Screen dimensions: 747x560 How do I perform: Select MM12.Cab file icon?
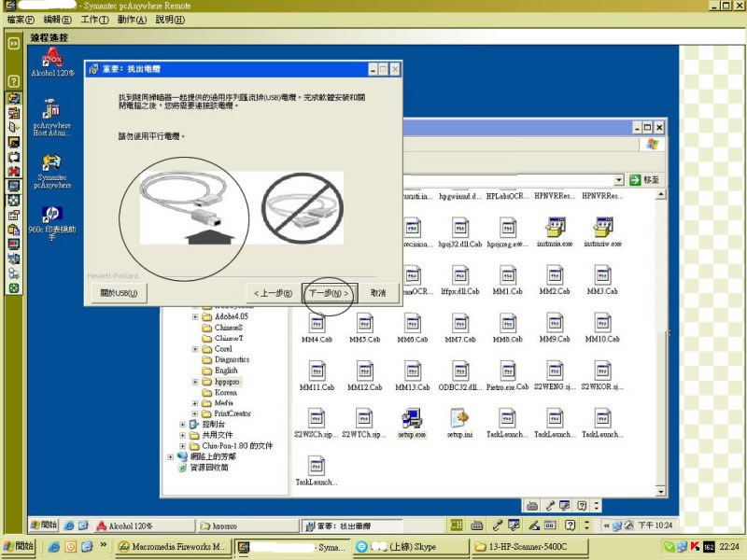point(364,376)
